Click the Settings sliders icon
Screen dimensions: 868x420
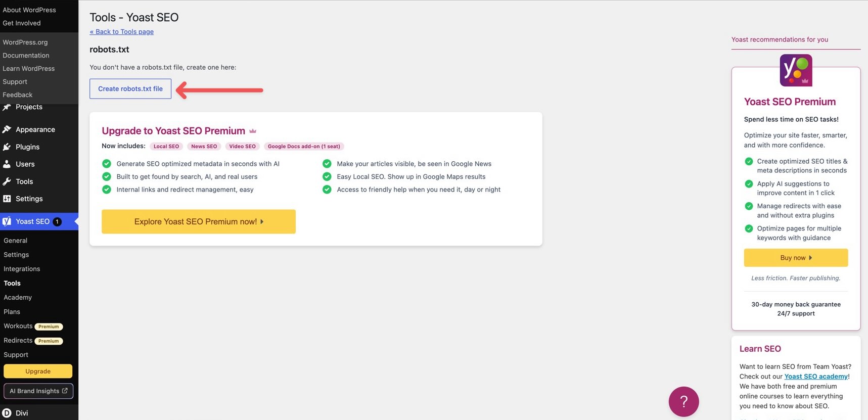7,199
